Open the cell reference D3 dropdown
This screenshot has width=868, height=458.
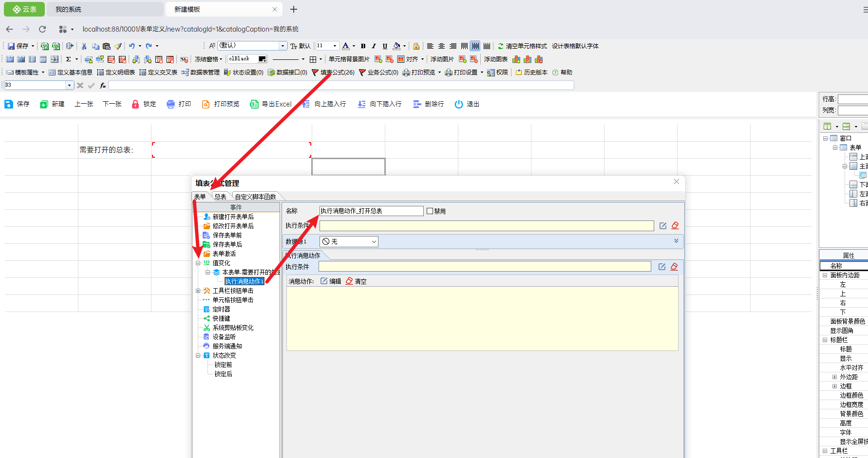(x=69, y=85)
